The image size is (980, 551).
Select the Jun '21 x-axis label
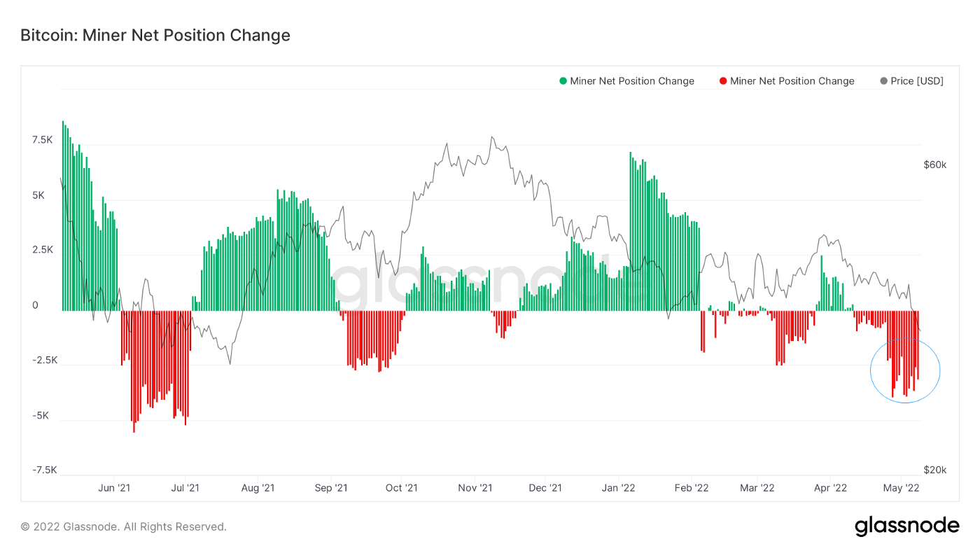pyautogui.click(x=114, y=487)
